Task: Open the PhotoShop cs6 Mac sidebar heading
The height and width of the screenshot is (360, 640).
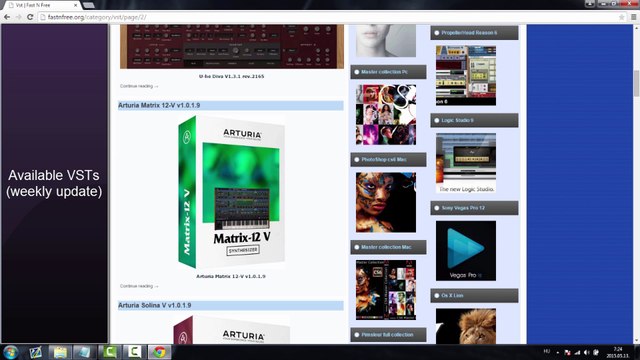Action: (x=388, y=160)
